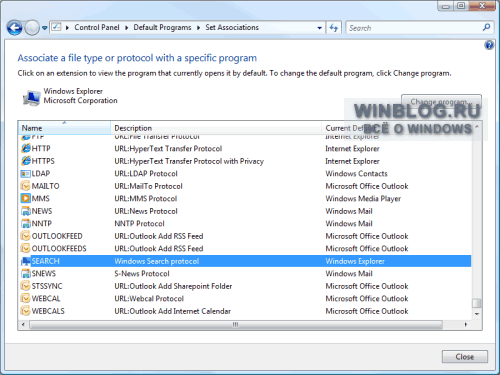
Task: Click 'URL:Outlook Add Internet Calendar' description
Action: tap(173, 311)
